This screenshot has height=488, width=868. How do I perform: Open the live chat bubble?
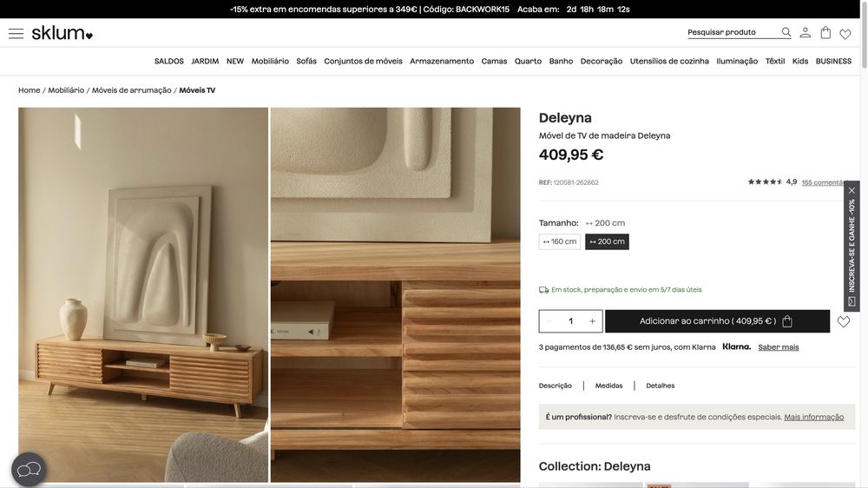coord(29,470)
